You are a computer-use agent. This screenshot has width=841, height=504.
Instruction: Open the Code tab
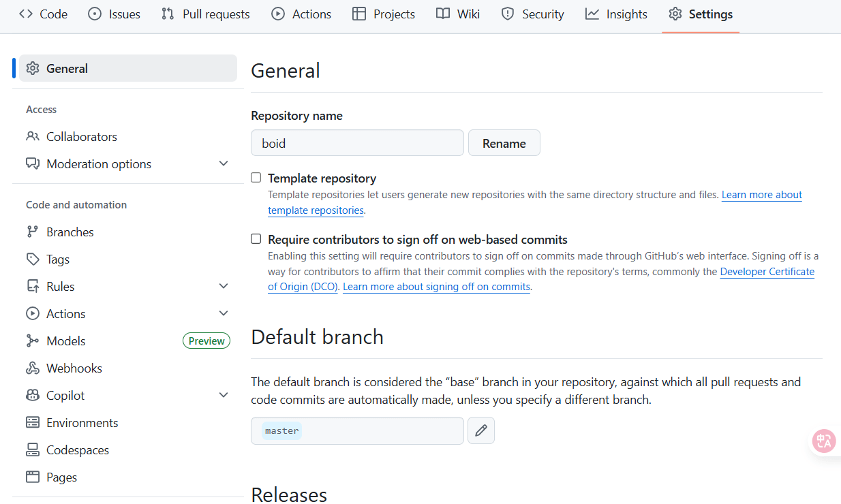click(44, 14)
